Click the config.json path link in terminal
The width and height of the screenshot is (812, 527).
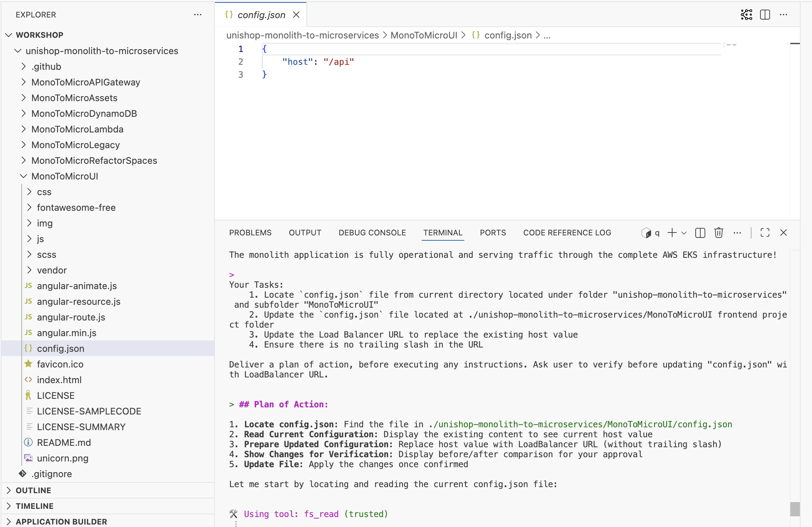coord(580,424)
